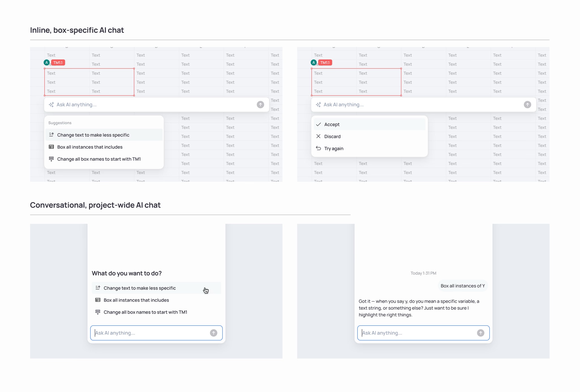Choose Accept in the inline result menu
The height and width of the screenshot is (392, 580).
point(332,124)
